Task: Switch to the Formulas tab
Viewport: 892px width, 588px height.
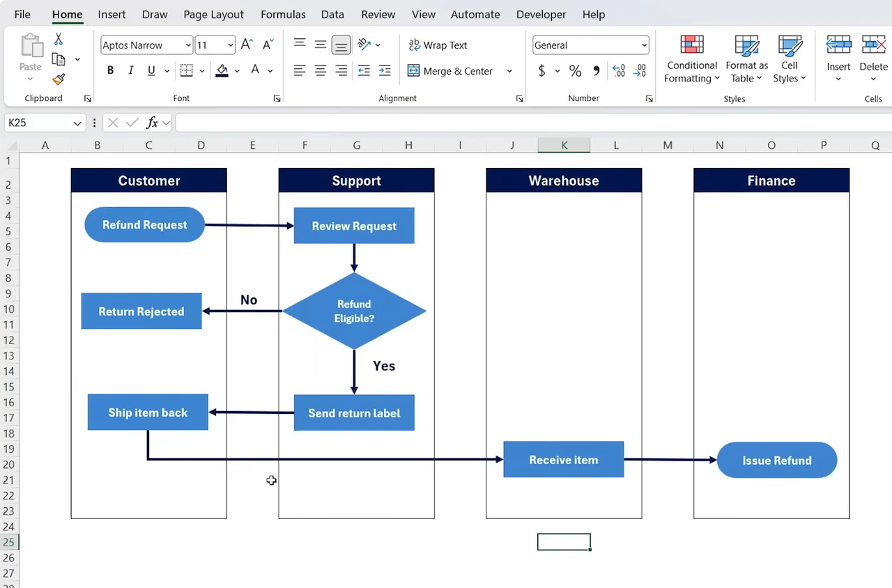Action: tap(283, 14)
